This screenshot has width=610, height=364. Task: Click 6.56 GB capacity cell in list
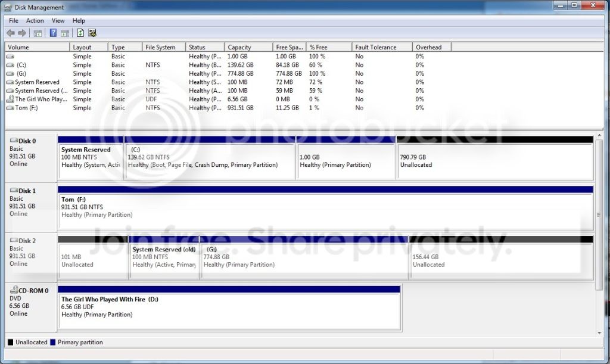tap(237, 99)
